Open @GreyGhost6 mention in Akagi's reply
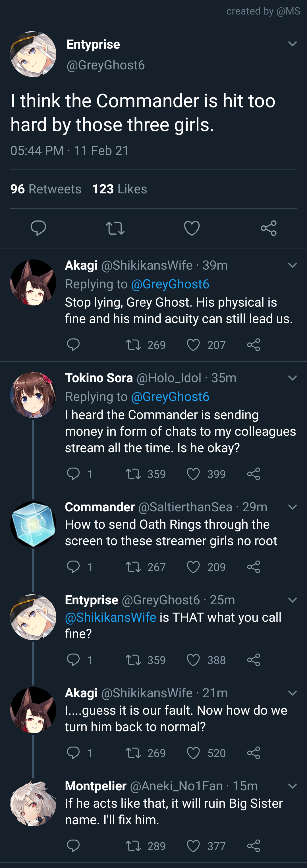 click(169, 284)
